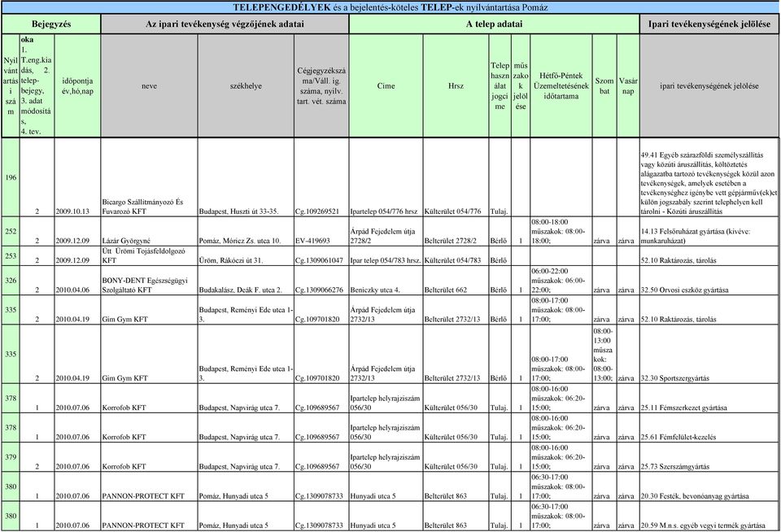The width and height of the screenshot is (781, 532).
Task: Select the Saturday '08:00-13:00 műszakok' hours cell
Action: [604, 354]
